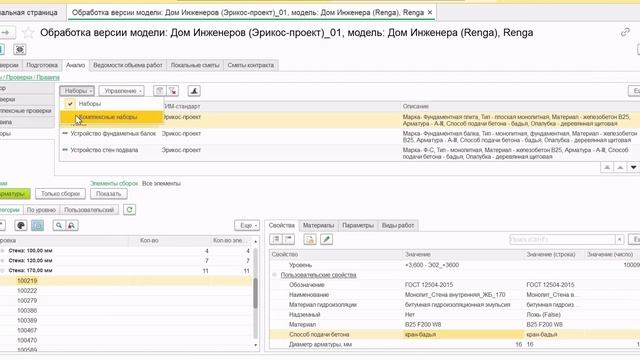Click the кран-бадья value cell
The height and width of the screenshot is (360, 640).
[463, 335]
